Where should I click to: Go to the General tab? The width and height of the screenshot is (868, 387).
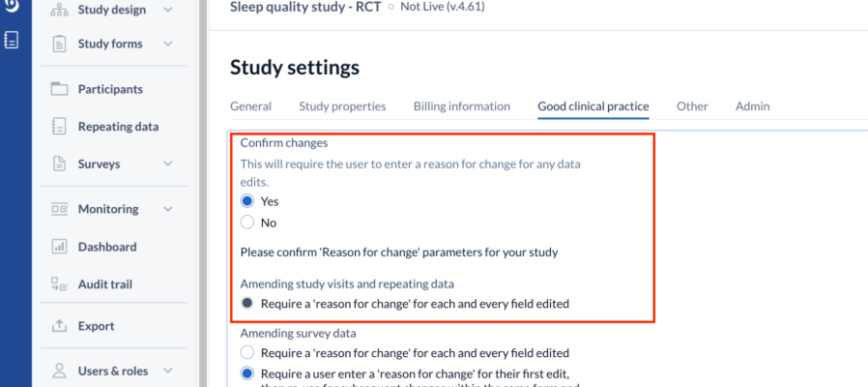tap(250, 106)
